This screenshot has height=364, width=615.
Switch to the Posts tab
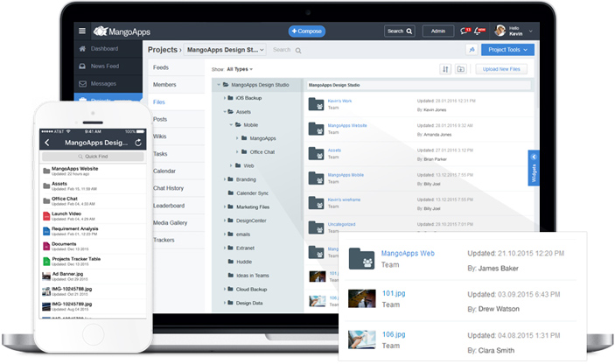[x=160, y=119]
